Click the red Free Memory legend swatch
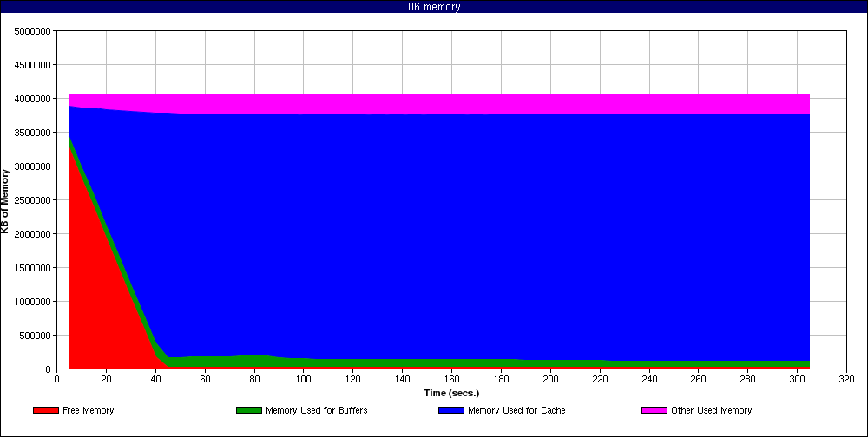This screenshot has width=868, height=437. pyautogui.click(x=46, y=410)
